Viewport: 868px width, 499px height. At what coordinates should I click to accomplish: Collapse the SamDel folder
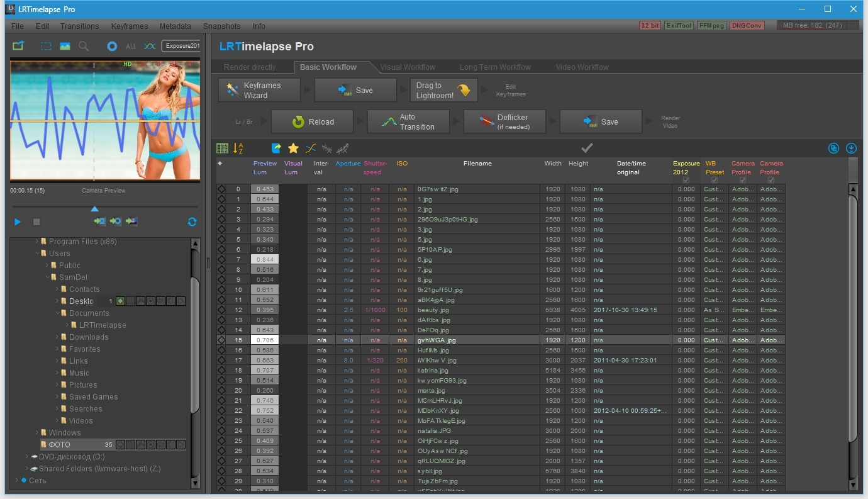pyautogui.click(x=47, y=278)
